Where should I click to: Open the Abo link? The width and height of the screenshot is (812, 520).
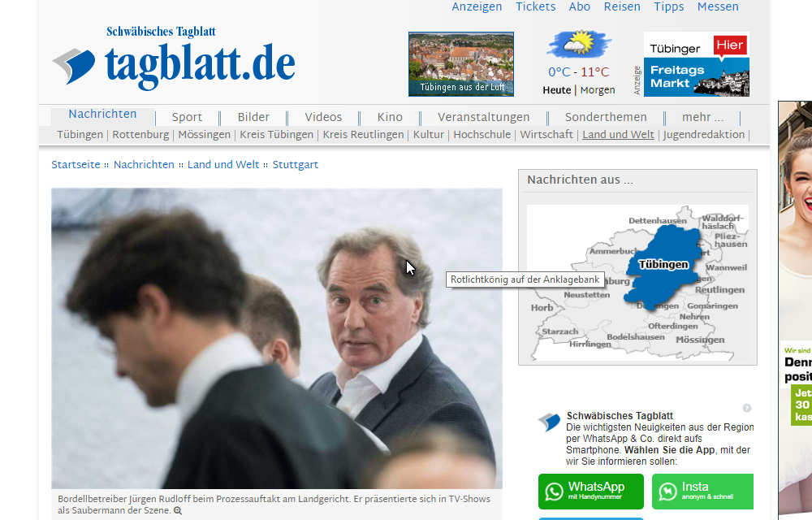coord(580,6)
